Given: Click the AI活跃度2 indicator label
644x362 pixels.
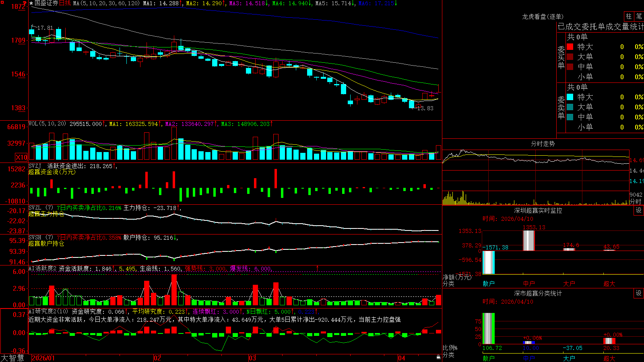Looking at the screenshot, I should point(42,268).
